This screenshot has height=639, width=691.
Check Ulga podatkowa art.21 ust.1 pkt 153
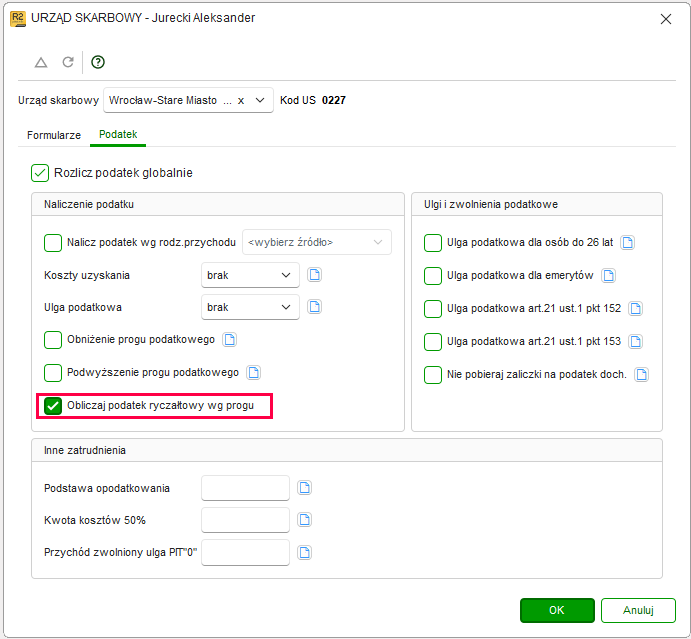click(433, 342)
